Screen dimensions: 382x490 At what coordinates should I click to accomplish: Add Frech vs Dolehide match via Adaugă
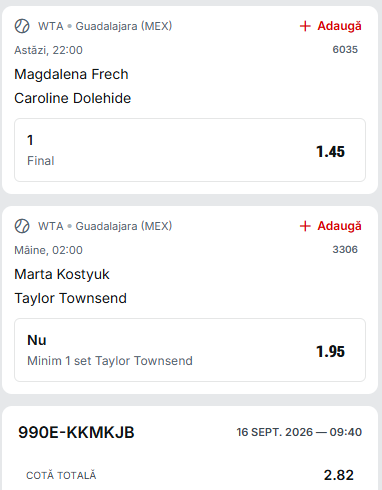[x=330, y=26]
